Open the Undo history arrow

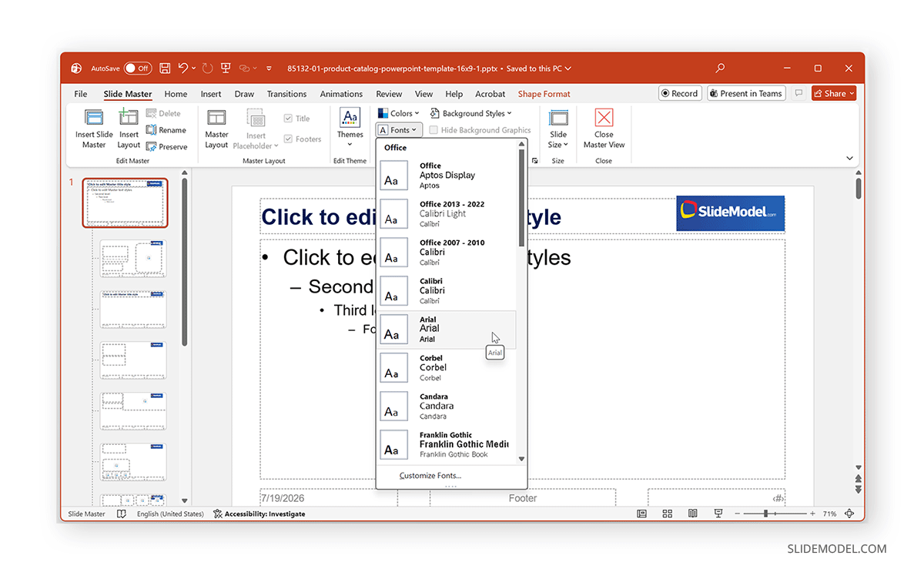[x=193, y=69]
